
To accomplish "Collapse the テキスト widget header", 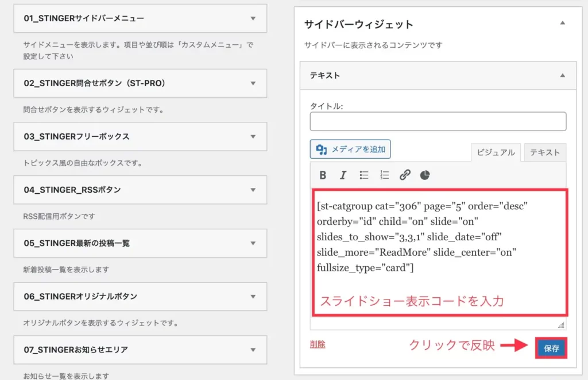I will click(563, 75).
